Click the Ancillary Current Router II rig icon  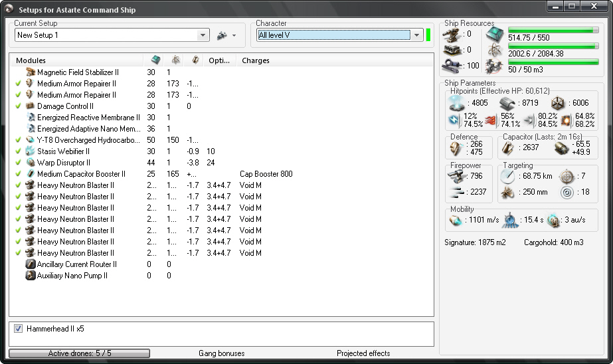(x=30, y=264)
